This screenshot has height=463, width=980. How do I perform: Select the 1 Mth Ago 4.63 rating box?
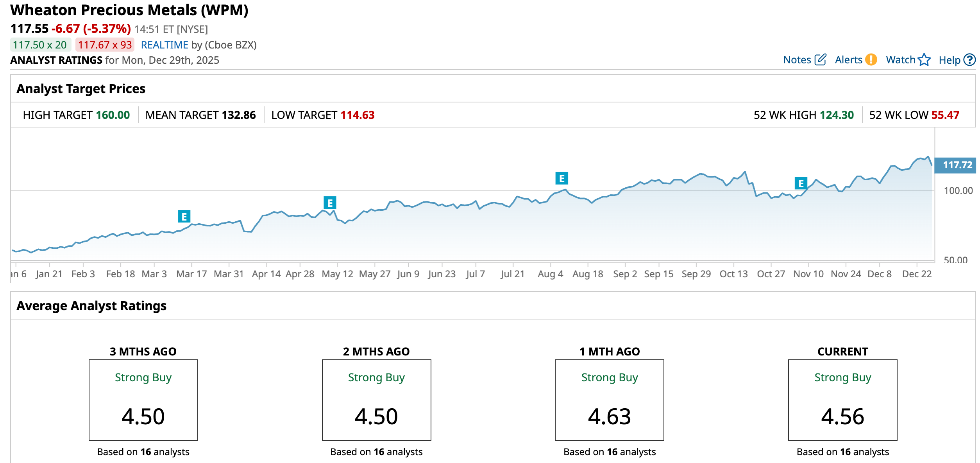pos(609,400)
